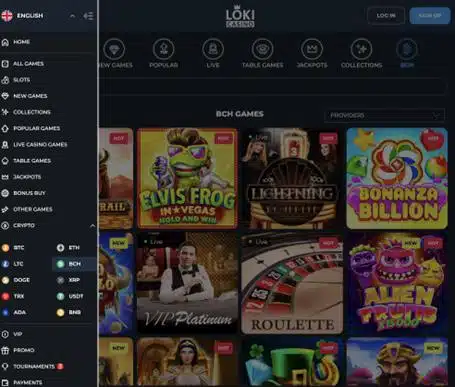This screenshot has width=455, height=387.
Task: Click the BCH GAMES heading text
Action: click(x=240, y=114)
